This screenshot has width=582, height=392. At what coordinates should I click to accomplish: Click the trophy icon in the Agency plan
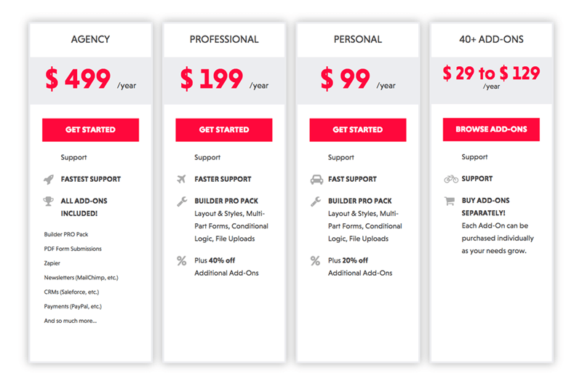click(48, 201)
